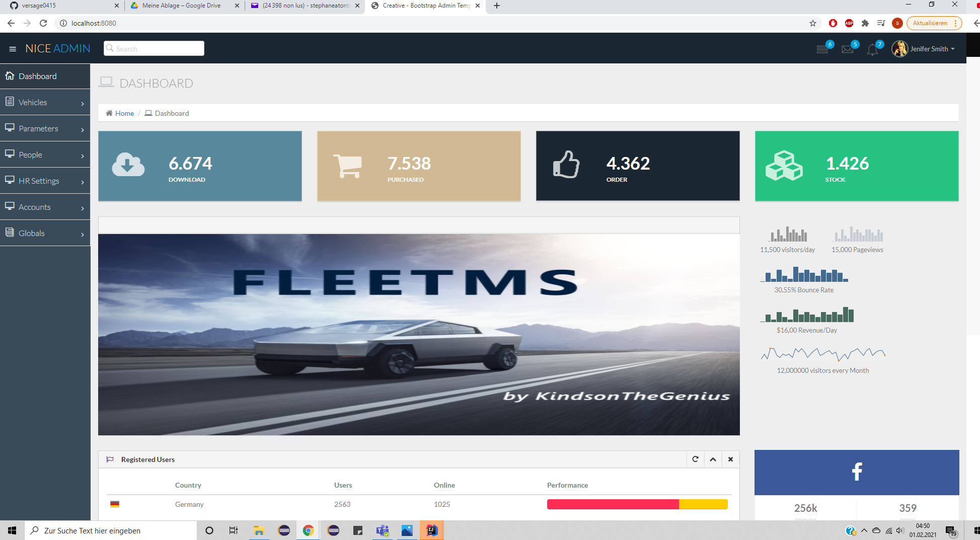Click the FLEETMS banner image
The image size is (980, 540).
tap(419, 335)
